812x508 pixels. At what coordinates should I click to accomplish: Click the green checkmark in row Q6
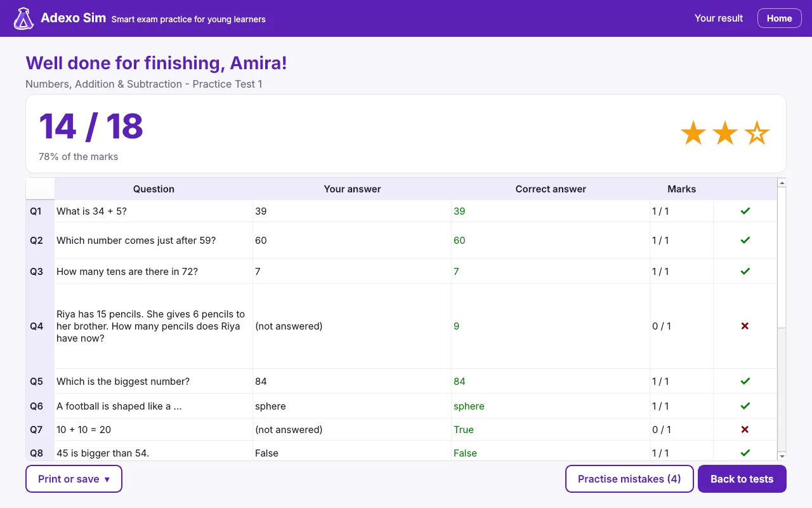745,406
